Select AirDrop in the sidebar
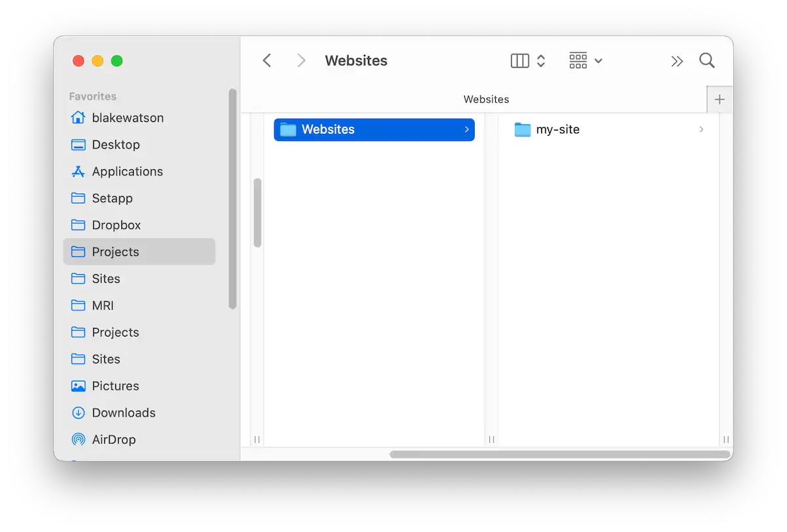Image resolution: width=787 pixels, height=532 pixels. tap(114, 440)
